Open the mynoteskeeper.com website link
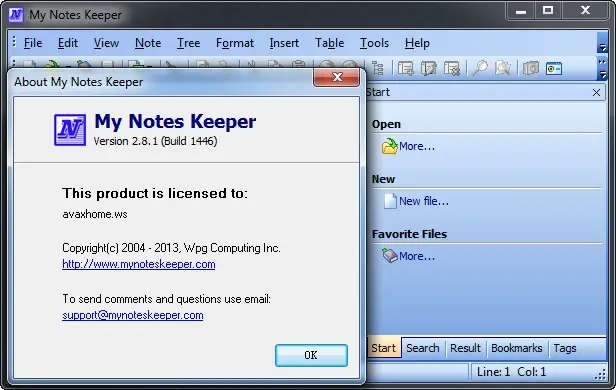616x390 pixels. click(139, 264)
